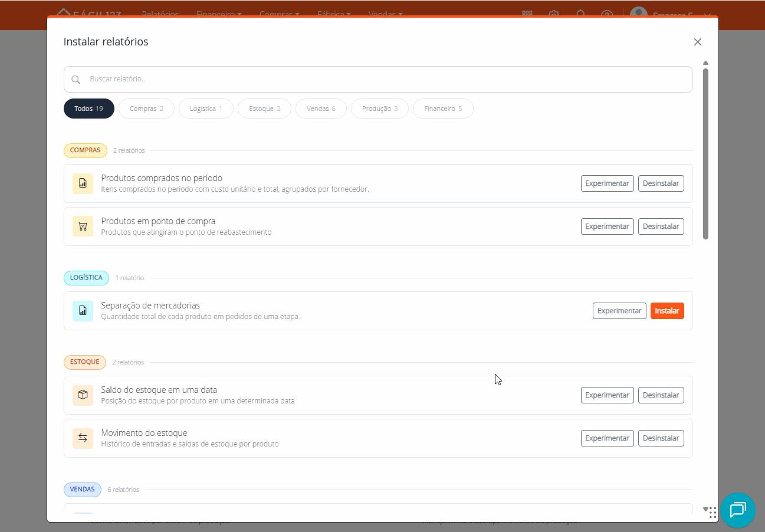
Task: Click Experimentar for Produtos em ponto de compra
Action: [608, 226]
